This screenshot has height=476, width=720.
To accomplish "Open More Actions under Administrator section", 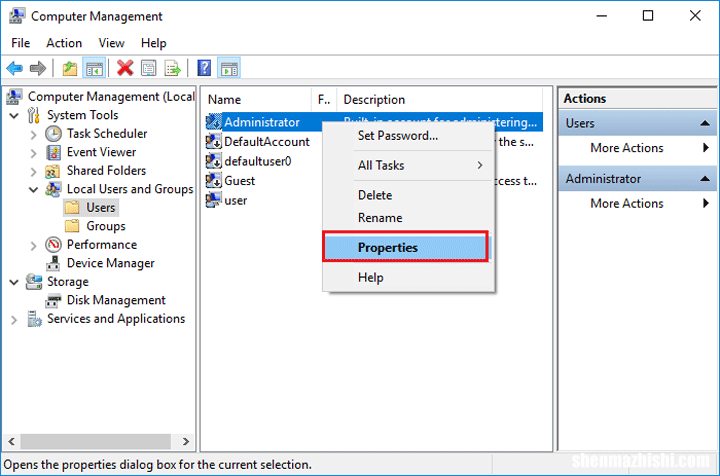I will [627, 203].
